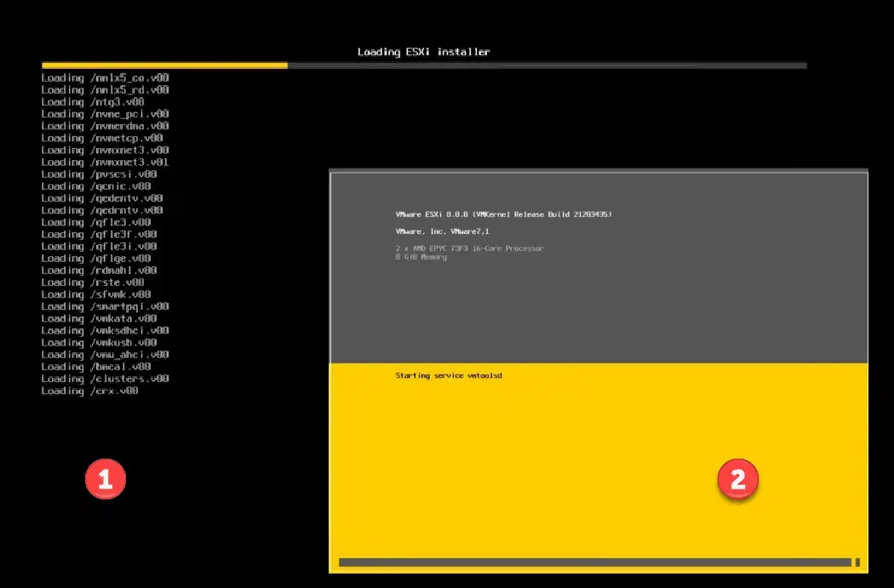
Task: Select the "Loading /qfle3f.v00" line
Action: click(x=100, y=234)
